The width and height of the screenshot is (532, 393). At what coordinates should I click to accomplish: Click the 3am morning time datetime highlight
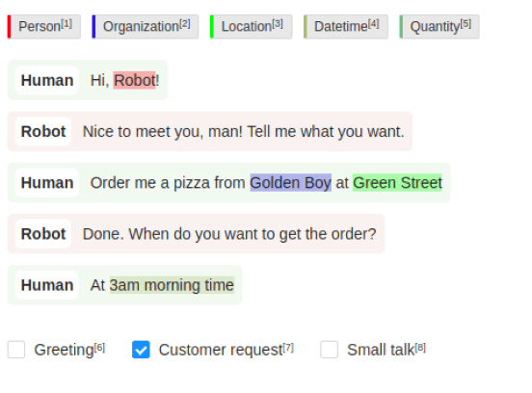point(172,285)
